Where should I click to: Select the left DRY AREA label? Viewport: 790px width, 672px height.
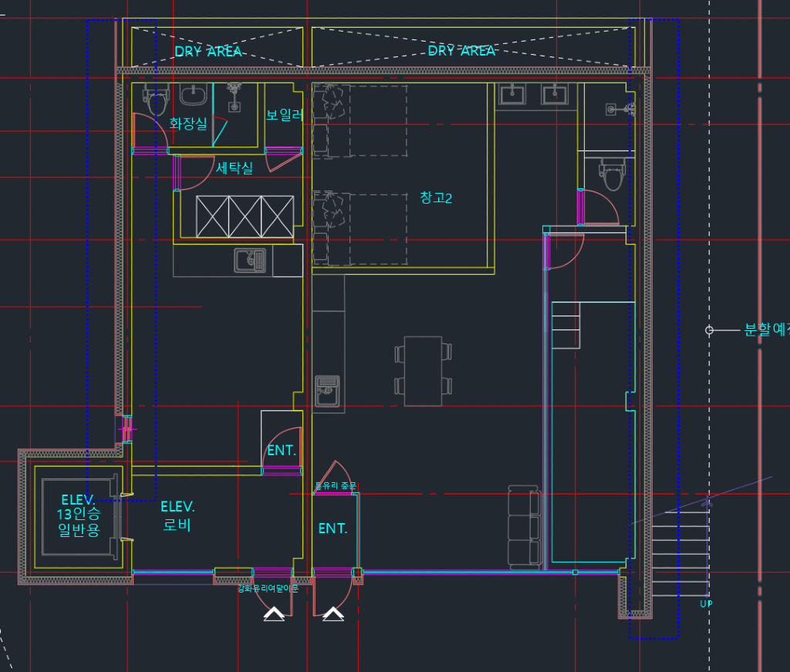(208, 52)
